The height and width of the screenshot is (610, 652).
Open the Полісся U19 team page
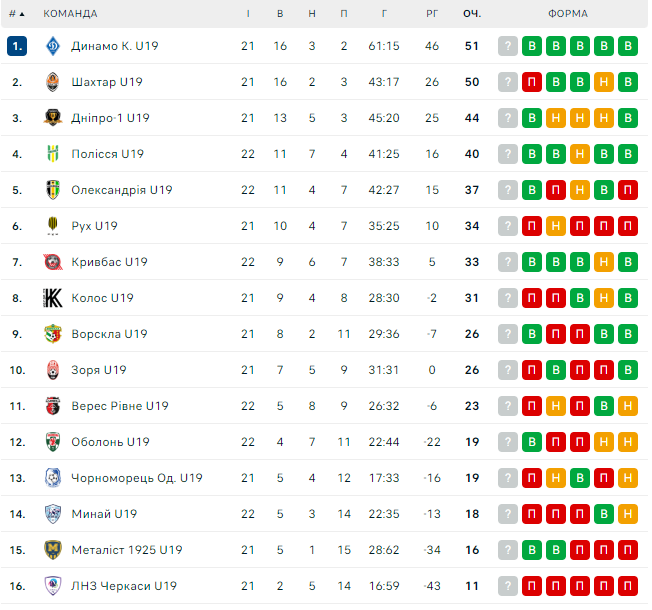(x=107, y=154)
